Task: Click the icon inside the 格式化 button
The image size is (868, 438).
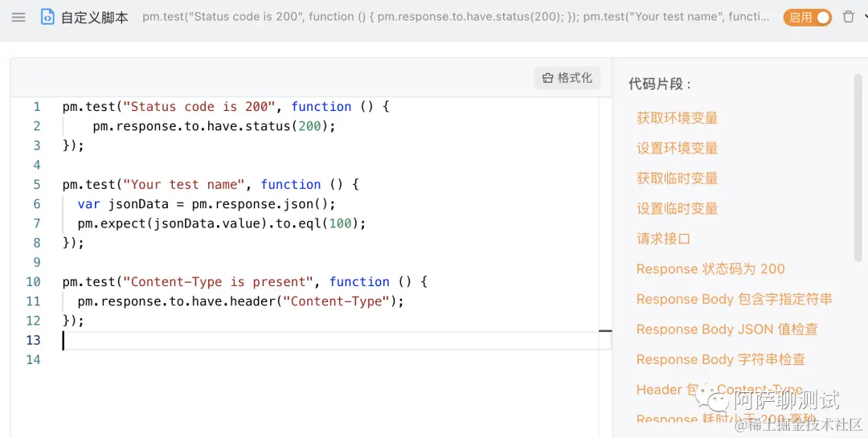Action: pos(547,78)
